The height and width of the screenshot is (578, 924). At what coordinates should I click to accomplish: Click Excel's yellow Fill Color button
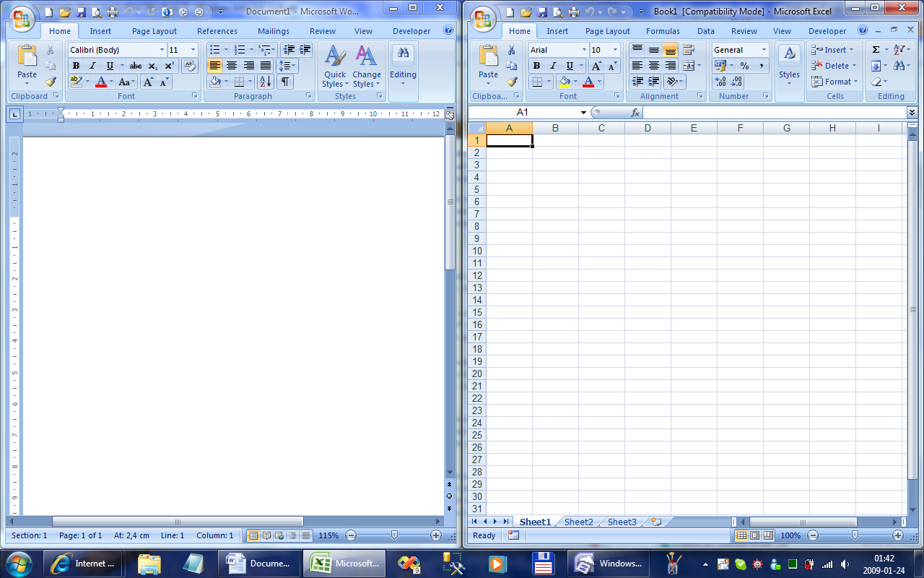(565, 82)
